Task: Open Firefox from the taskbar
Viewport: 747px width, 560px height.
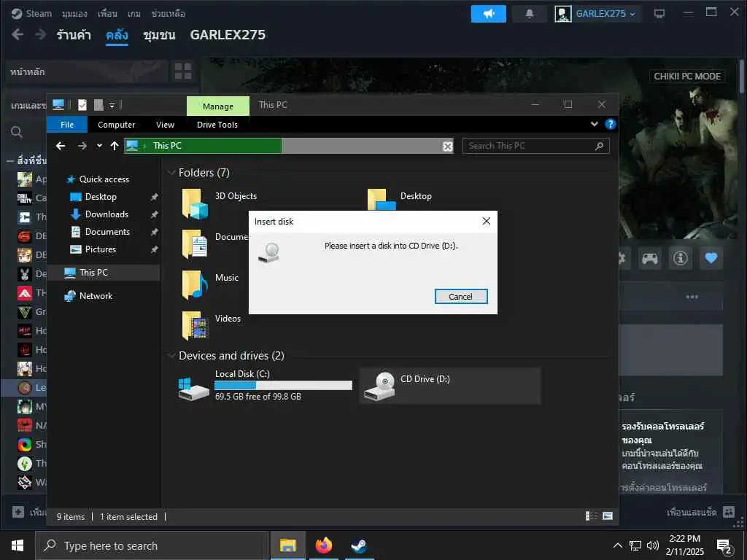Action: 323,545
